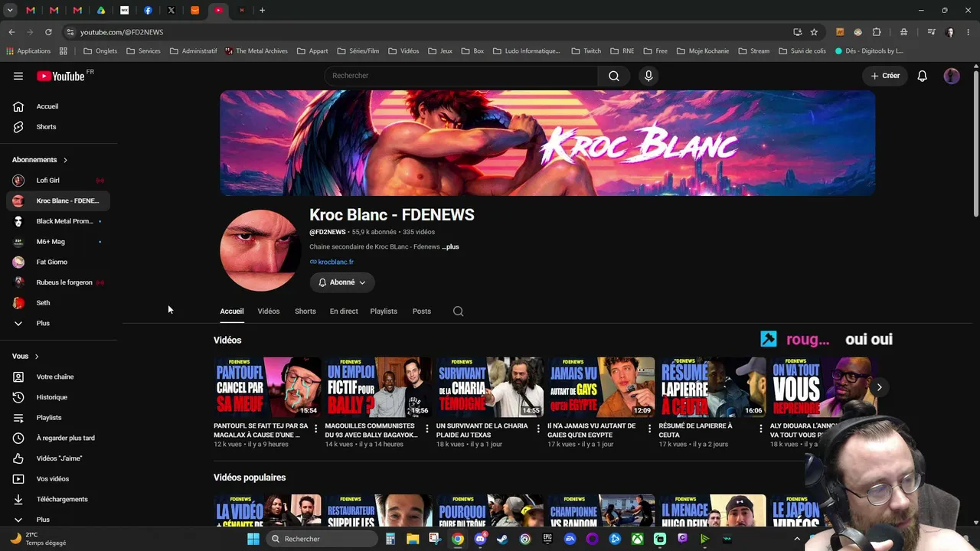
Task: Show hidden system tray icons
Action: coord(797,539)
